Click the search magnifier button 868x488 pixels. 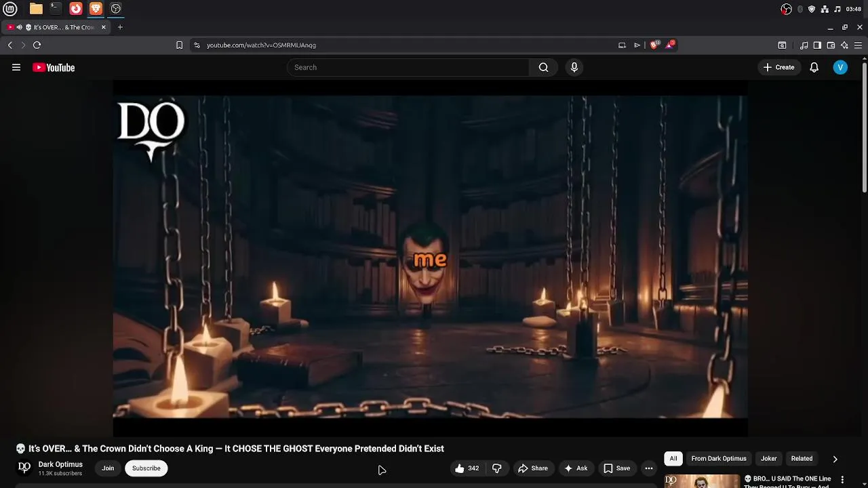[x=543, y=67]
